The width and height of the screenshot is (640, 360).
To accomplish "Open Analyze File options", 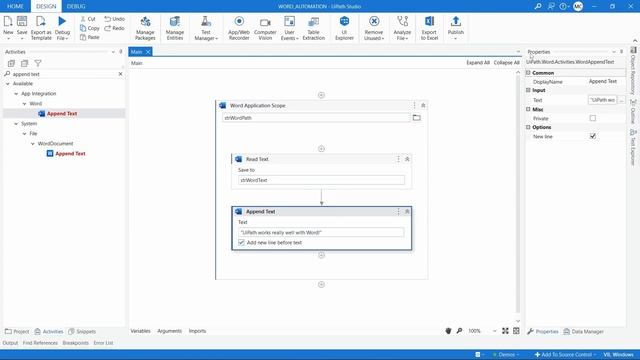I will click(402, 28).
